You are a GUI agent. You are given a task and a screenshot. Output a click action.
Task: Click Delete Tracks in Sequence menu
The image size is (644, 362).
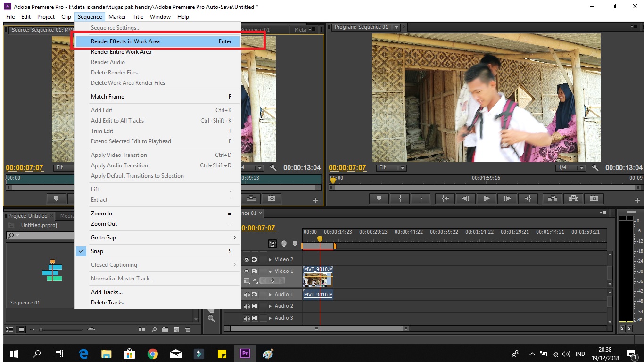pos(157,303)
